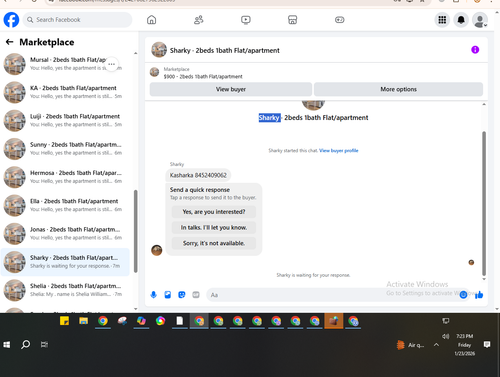Open the Ella conversation
The image size is (500, 377).
[65, 205]
